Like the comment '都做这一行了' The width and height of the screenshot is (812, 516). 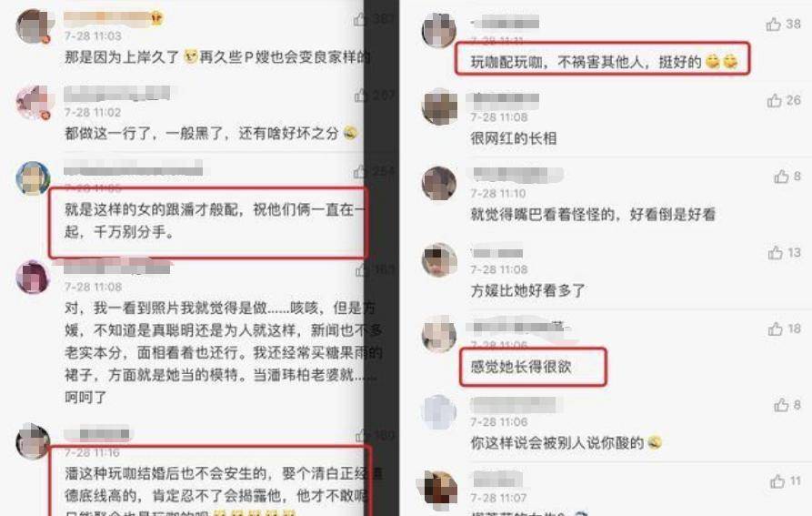click(360, 96)
